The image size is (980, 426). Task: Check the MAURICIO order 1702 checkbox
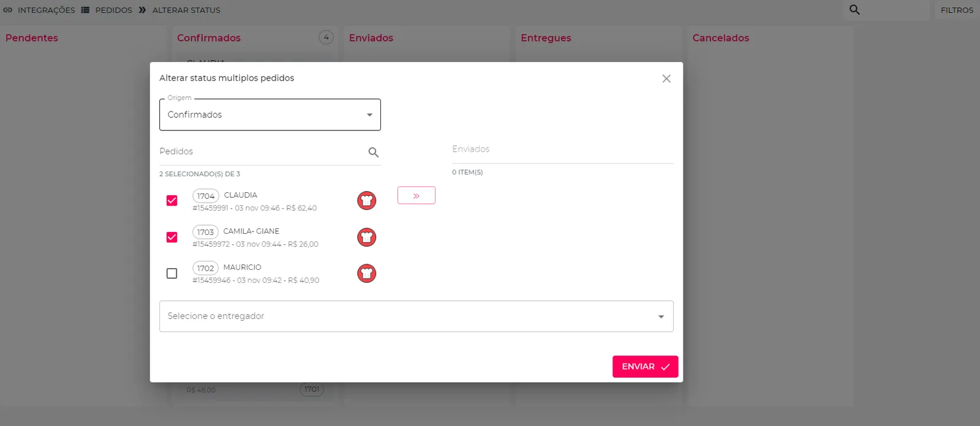pos(172,273)
